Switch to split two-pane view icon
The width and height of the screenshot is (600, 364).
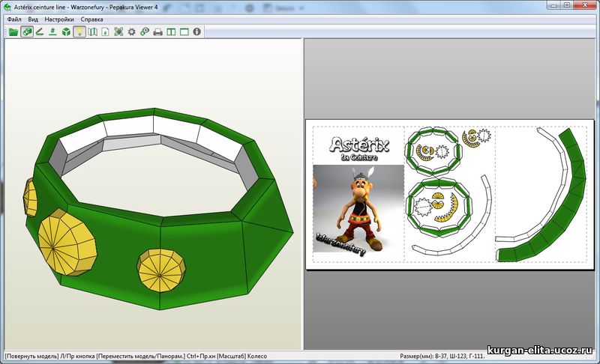tap(171, 32)
